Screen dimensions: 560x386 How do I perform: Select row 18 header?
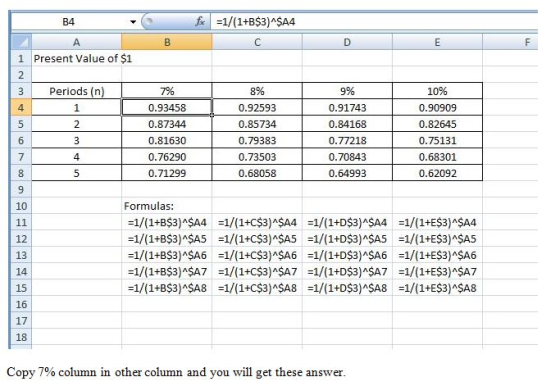point(21,337)
